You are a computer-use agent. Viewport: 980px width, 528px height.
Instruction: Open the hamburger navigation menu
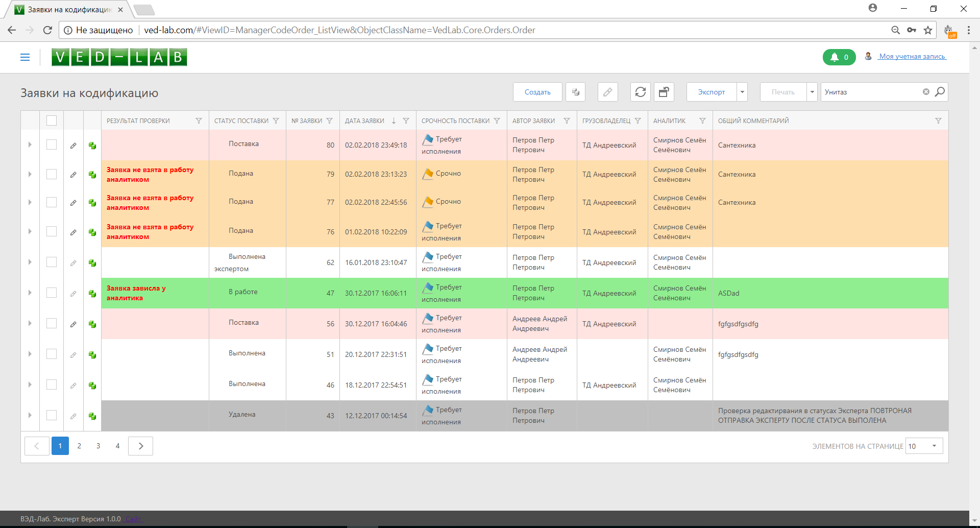click(x=25, y=57)
